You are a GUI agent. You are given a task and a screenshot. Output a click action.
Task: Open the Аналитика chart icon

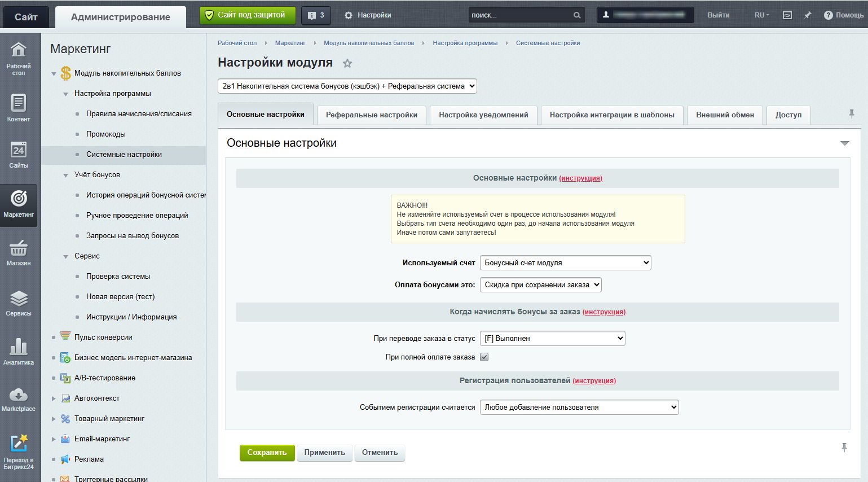pyautogui.click(x=19, y=352)
